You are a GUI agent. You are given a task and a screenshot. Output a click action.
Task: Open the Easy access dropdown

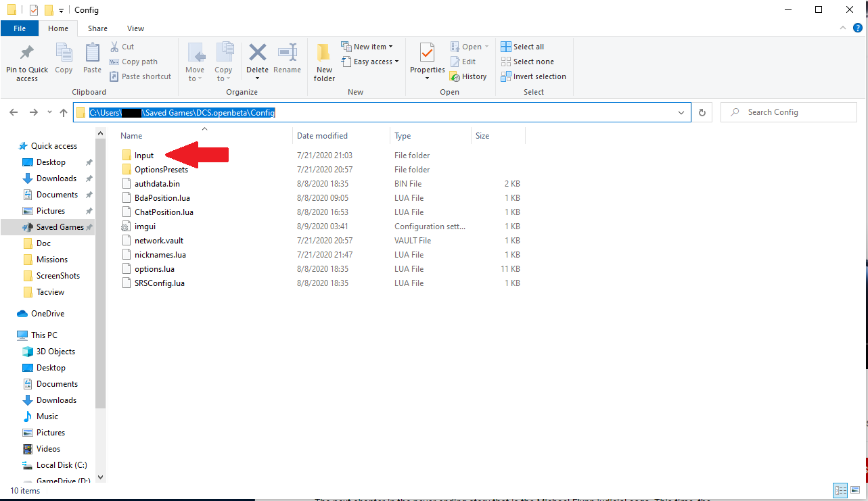(369, 62)
